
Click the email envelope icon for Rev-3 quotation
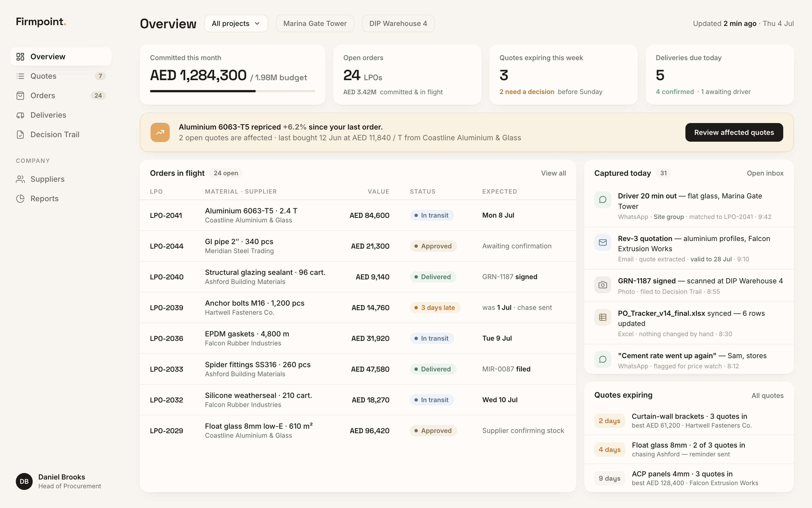[x=603, y=242]
